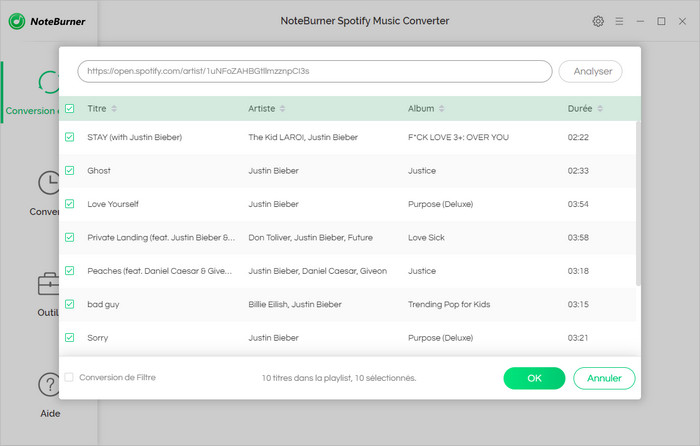The height and width of the screenshot is (446, 700).
Task: Click the Titre column header text
Action: click(97, 108)
